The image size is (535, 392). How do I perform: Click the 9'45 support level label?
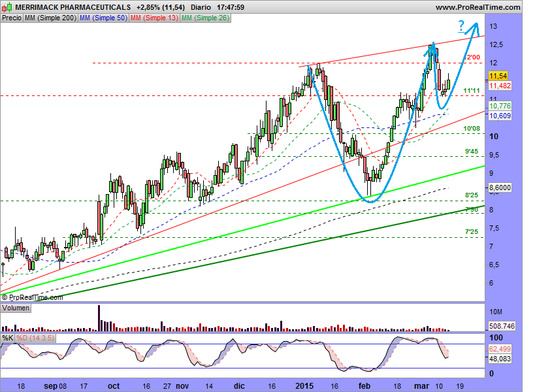(x=472, y=152)
